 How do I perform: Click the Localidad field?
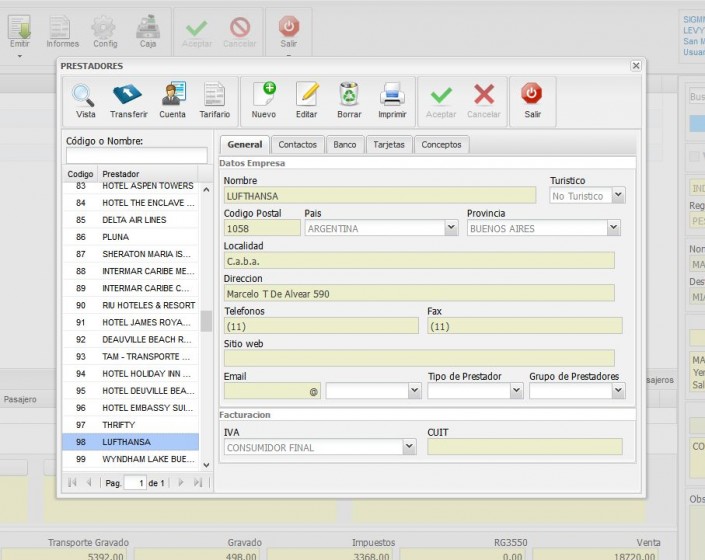[x=419, y=261]
